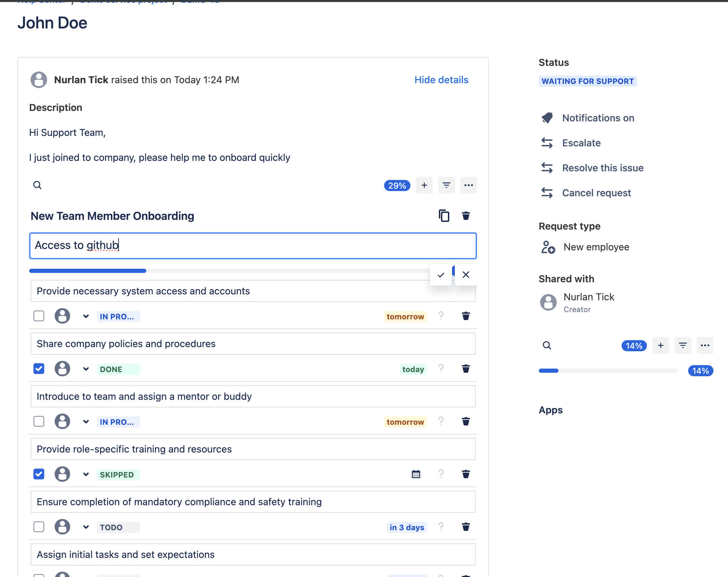Change the TODO status label
The height and width of the screenshot is (577, 728).
pyautogui.click(x=118, y=527)
